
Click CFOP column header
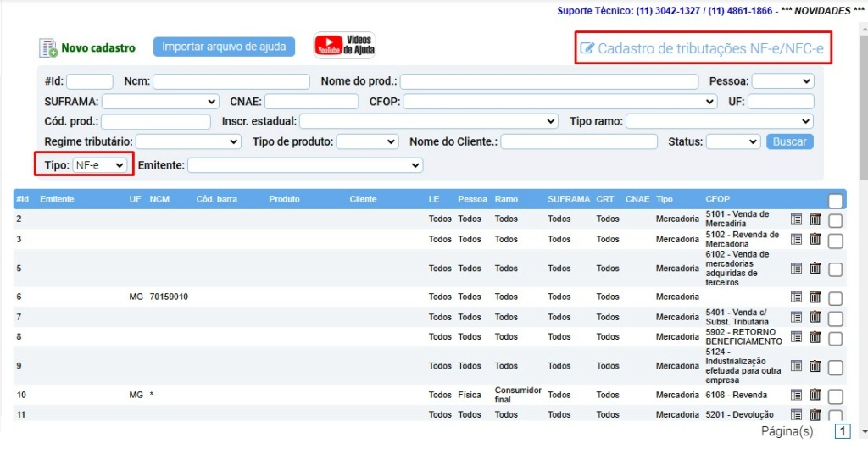(717, 199)
